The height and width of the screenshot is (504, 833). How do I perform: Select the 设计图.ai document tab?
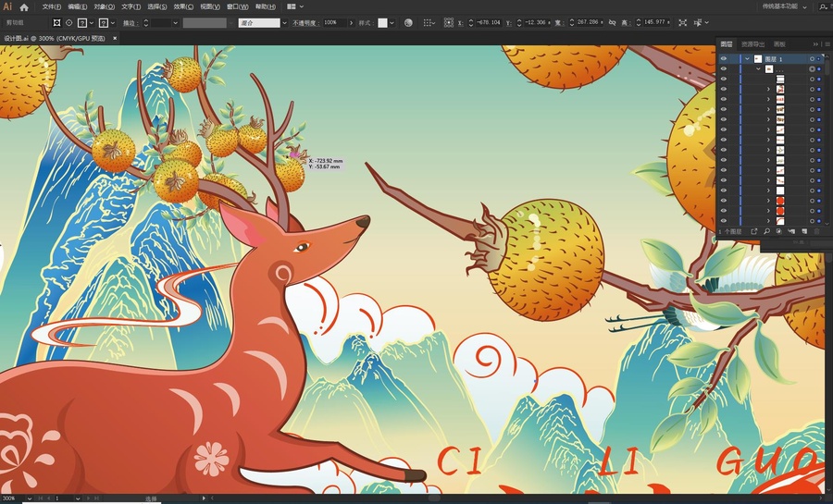(x=55, y=38)
